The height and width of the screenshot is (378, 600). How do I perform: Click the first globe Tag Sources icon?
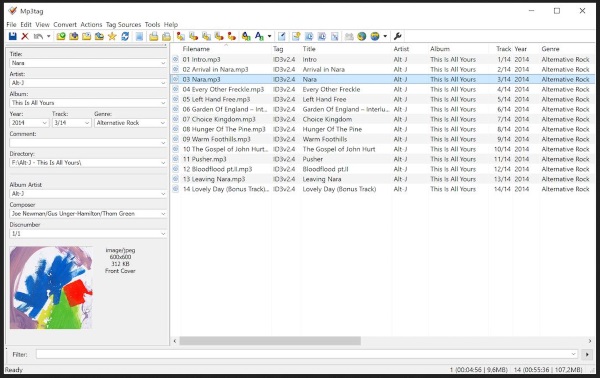362,36
